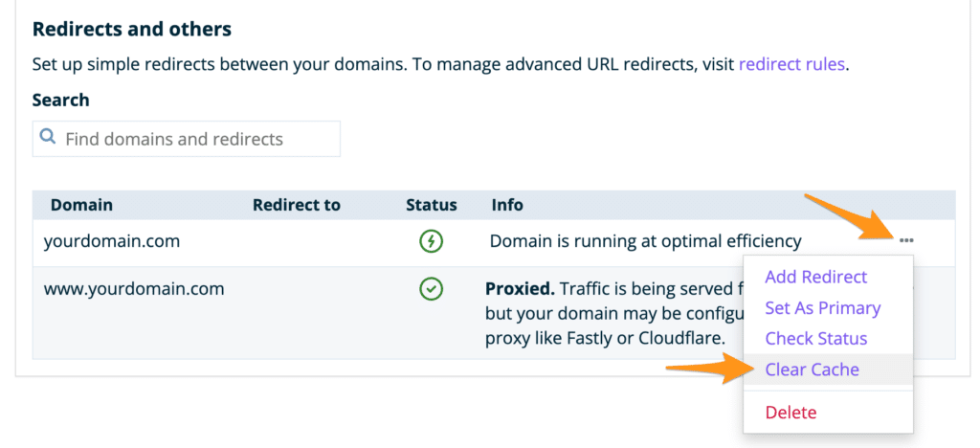Click Clear Cache menu entry
Image resolution: width=980 pixels, height=448 pixels.
(x=812, y=370)
